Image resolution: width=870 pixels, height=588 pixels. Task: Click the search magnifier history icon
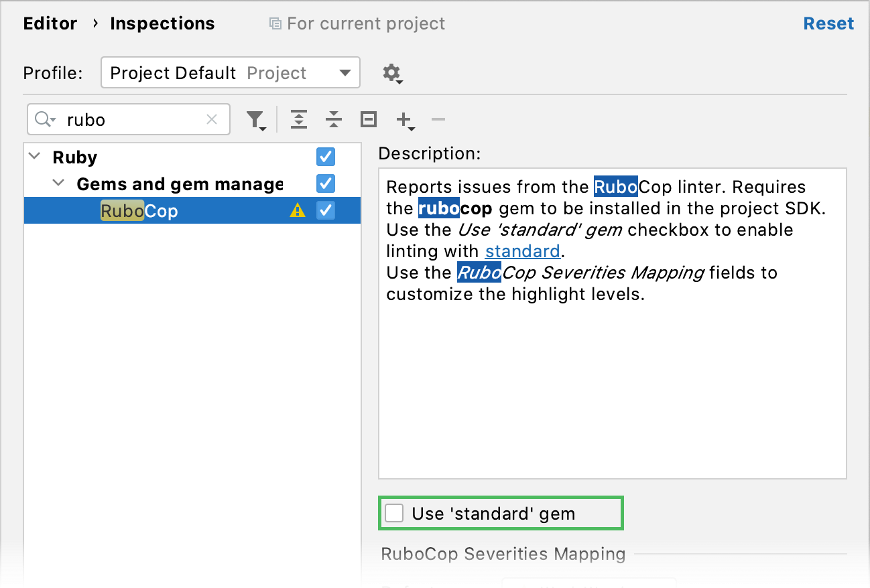click(45, 120)
